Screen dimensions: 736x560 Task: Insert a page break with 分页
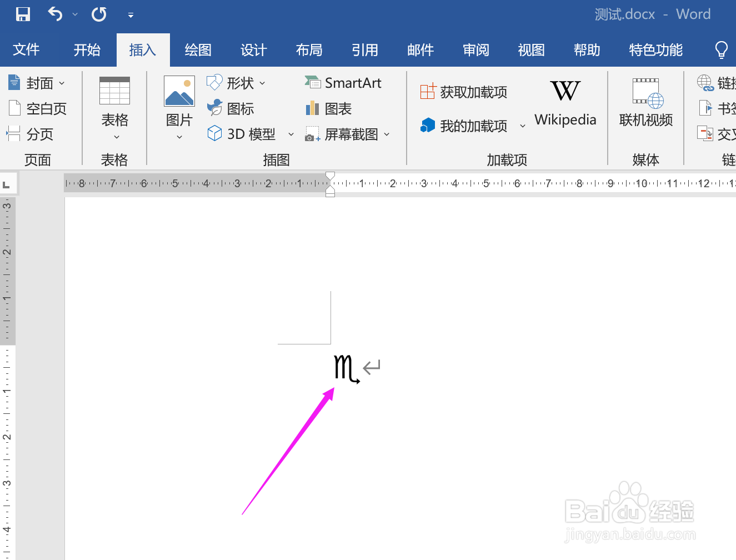tap(39, 133)
